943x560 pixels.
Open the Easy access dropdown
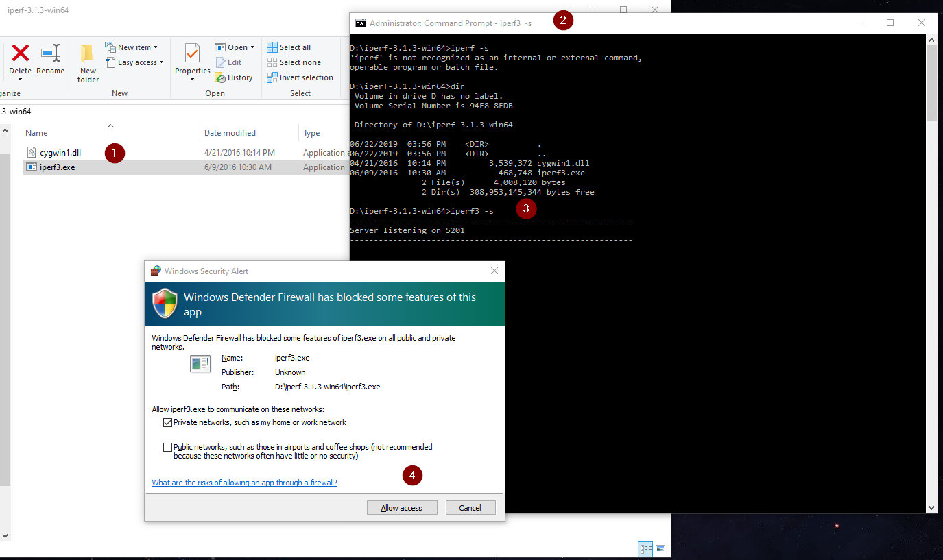(x=134, y=62)
